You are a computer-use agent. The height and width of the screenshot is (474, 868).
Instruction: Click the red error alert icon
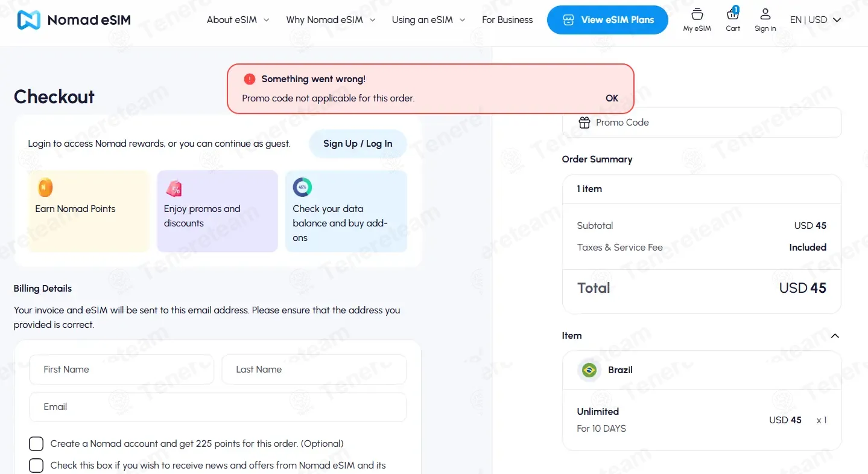(250, 79)
